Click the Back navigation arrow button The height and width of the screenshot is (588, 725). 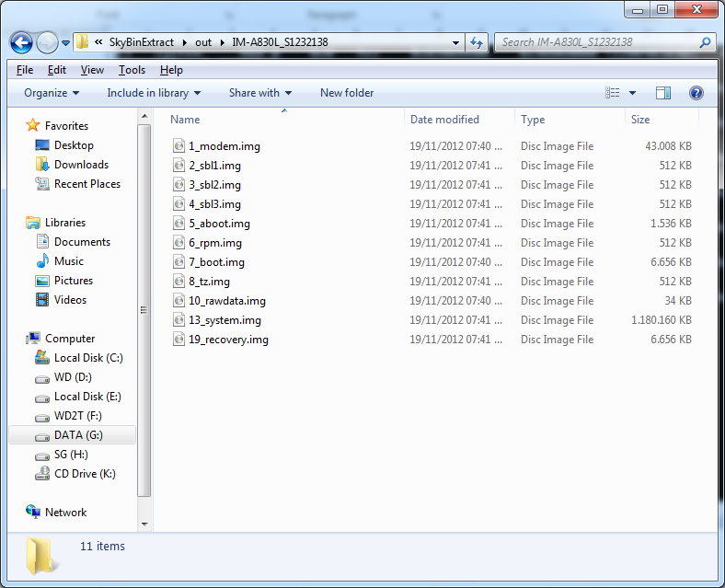(21, 42)
